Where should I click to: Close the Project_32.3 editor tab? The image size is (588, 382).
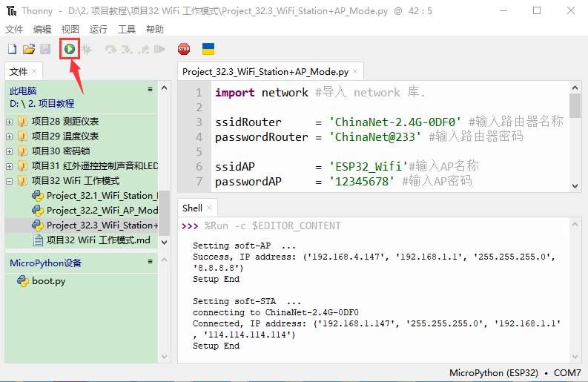(356, 72)
